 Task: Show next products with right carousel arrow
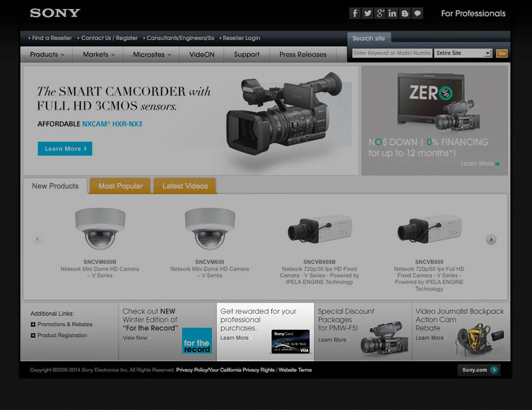[491, 240]
